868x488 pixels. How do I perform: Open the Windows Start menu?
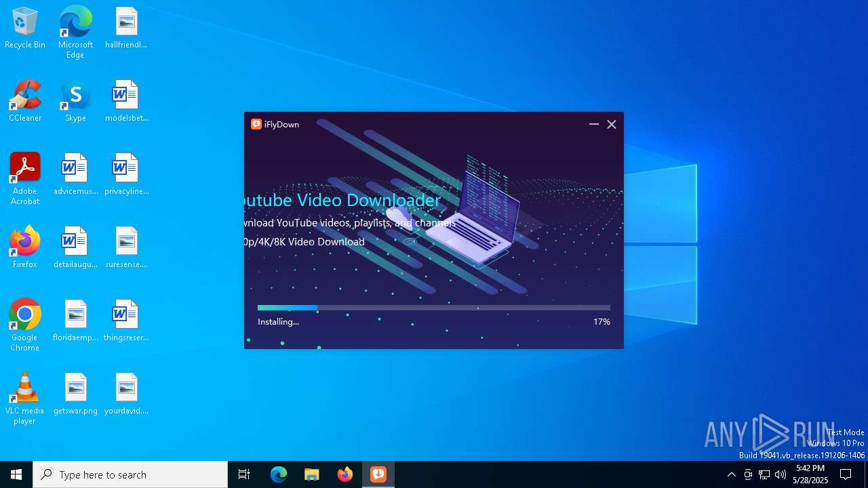(x=16, y=474)
